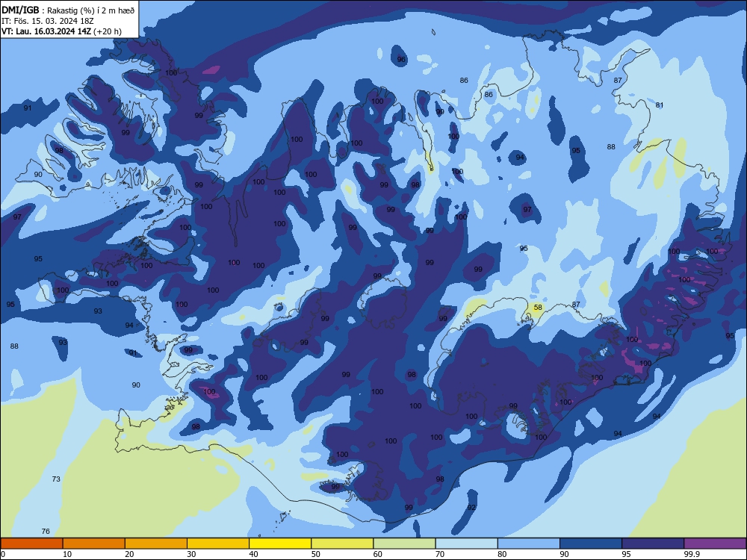
Task: Click the pale yellow 50–60 legend swatch
Action: point(342,544)
